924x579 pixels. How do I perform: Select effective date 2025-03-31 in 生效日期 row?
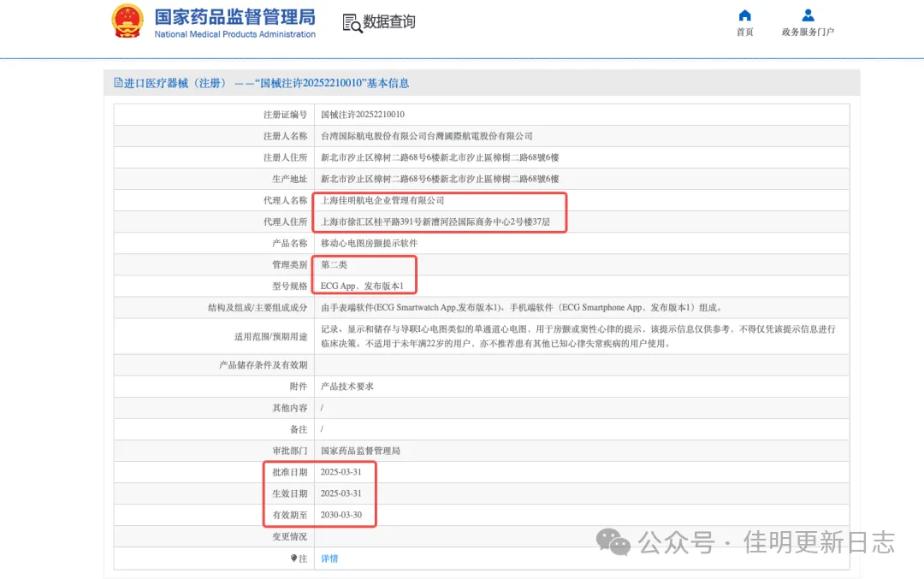(341, 493)
